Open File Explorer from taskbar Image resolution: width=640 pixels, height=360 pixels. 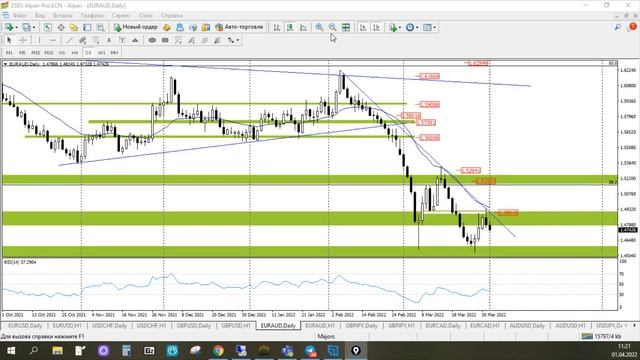tap(57, 351)
